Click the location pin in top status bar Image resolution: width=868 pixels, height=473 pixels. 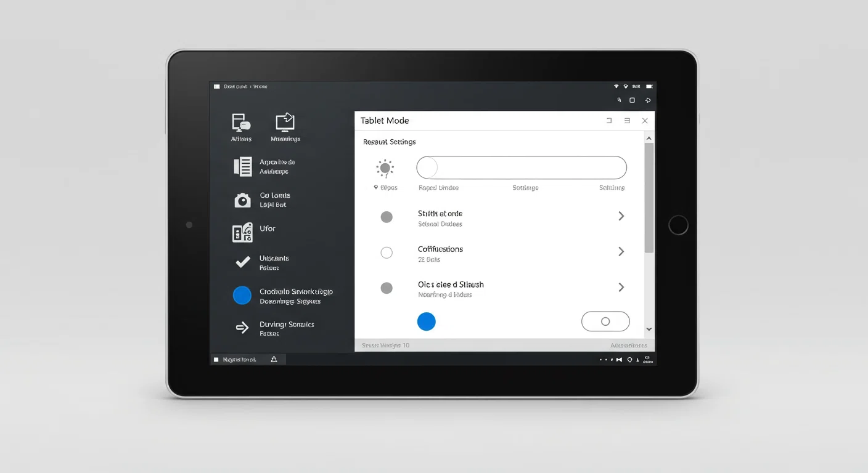coord(626,87)
